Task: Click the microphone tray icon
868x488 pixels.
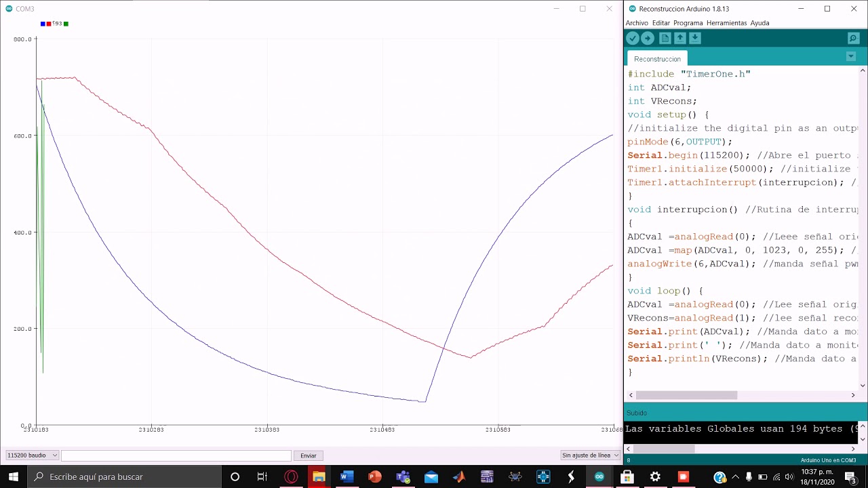Action: tap(749, 477)
